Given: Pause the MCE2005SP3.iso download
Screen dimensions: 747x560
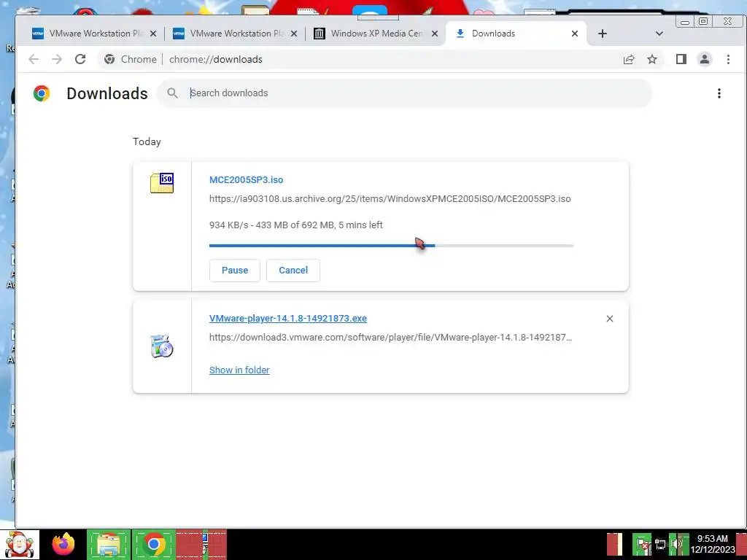Looking at the screenshot, I should (235, 271).
